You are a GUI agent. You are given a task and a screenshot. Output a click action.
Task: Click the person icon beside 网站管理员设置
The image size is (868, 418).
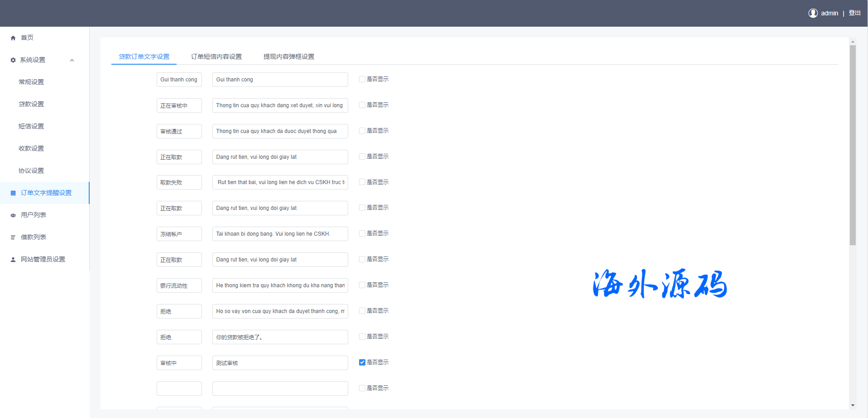click(13, 260)
